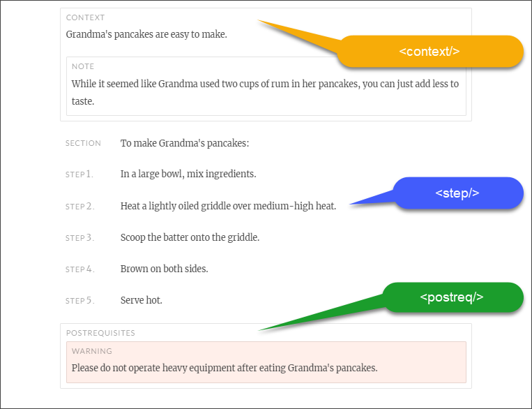Click the "In a large bowl" step text
532x409 pixels.
click(188, 174)
